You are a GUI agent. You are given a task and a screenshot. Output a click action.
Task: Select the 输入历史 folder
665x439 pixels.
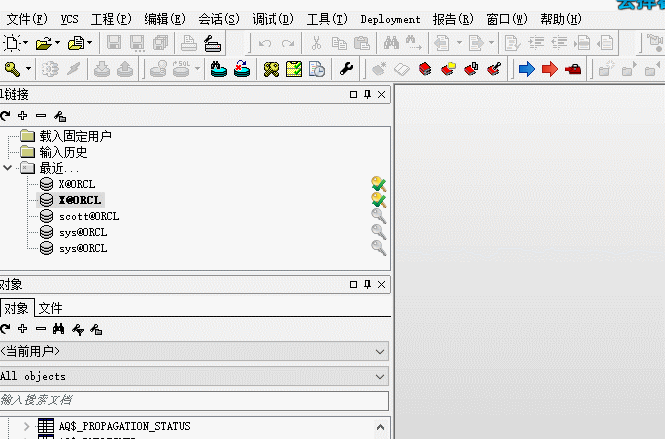point(63,152)
